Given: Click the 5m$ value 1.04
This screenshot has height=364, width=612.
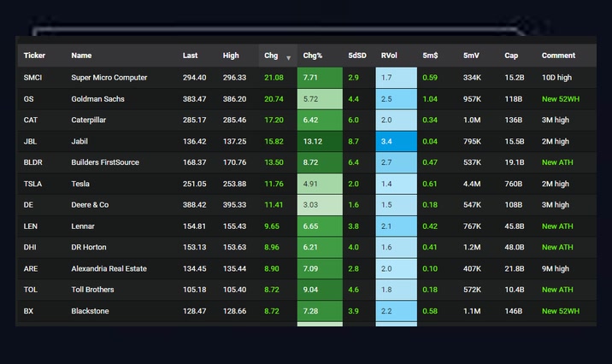Looking at the screenshot, I should click(430, 99).
